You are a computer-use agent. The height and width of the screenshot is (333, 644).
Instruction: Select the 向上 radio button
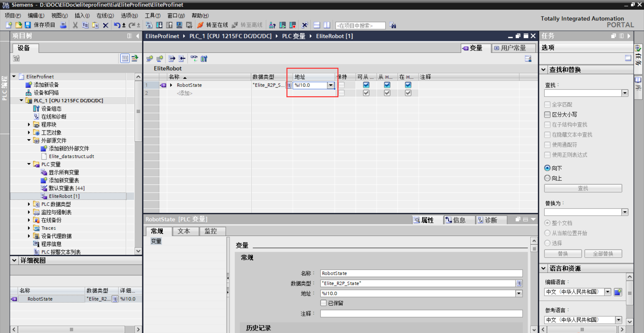click(x=547, y=178)
